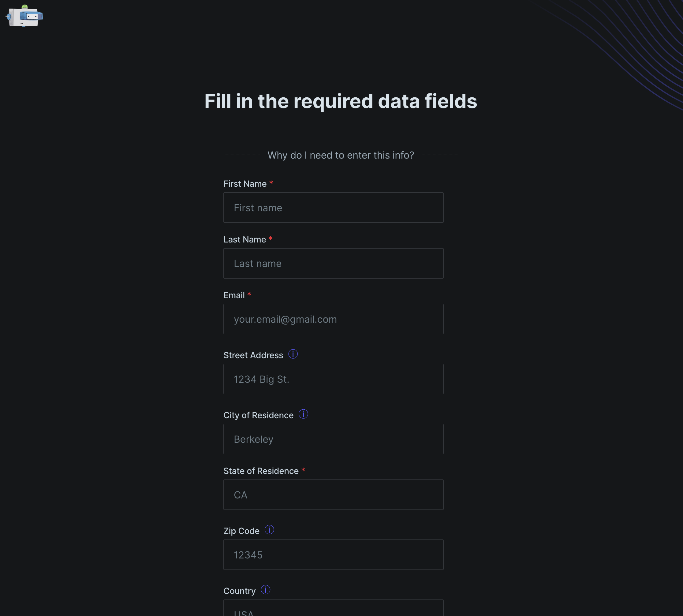Focus the Last Name input field
The height and width of the screenshot is (616, 683).
tap(333, 263)
